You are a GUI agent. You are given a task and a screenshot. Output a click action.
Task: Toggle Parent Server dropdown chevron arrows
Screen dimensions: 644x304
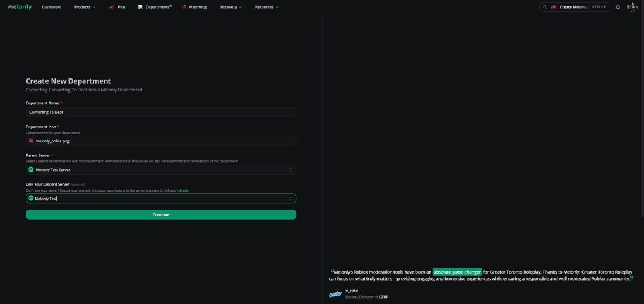tap(290, 170)
